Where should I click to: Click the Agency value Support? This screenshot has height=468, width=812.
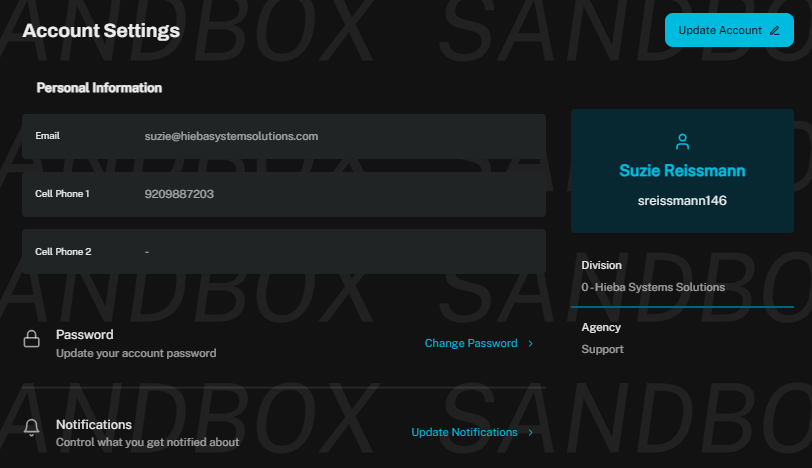(602, 349)
